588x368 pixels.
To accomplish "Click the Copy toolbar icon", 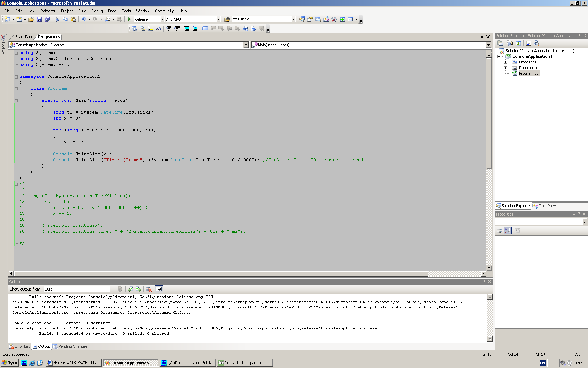I will pos(65,19).
